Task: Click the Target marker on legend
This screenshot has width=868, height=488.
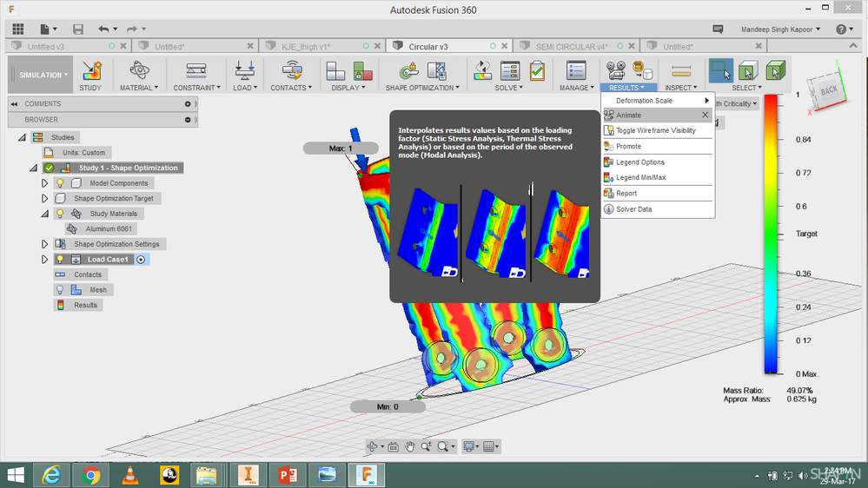Action: 806,234
